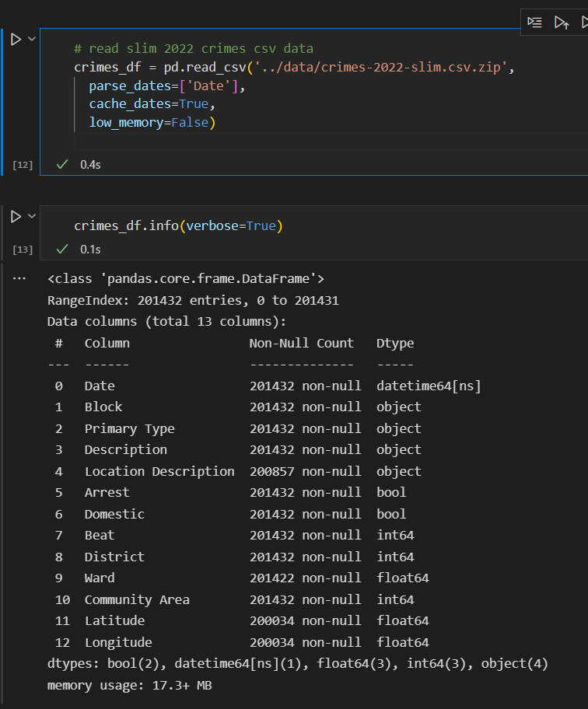This screenshot has width=588, height=709.
Task: Click execution count [12] label
Action: click(x=23, y=165)
